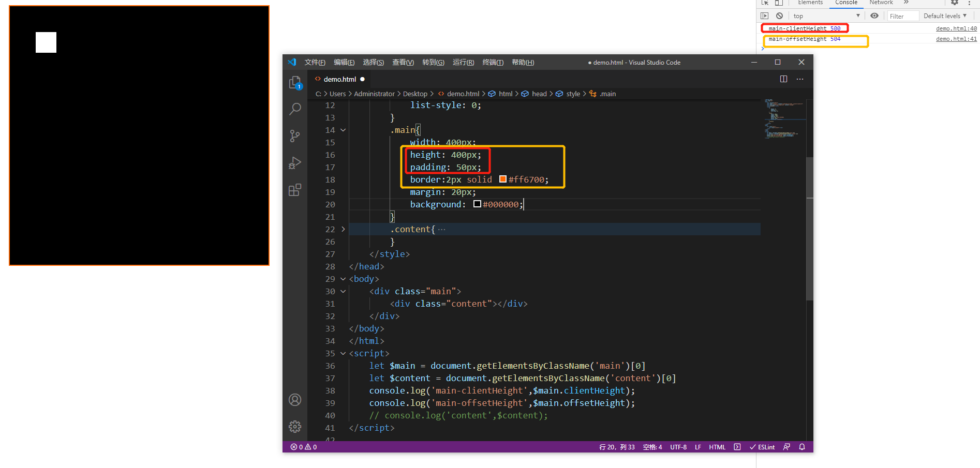980x468 pixels.
Task: Click the LF end-of-line selector
Action: click(698, 447)
